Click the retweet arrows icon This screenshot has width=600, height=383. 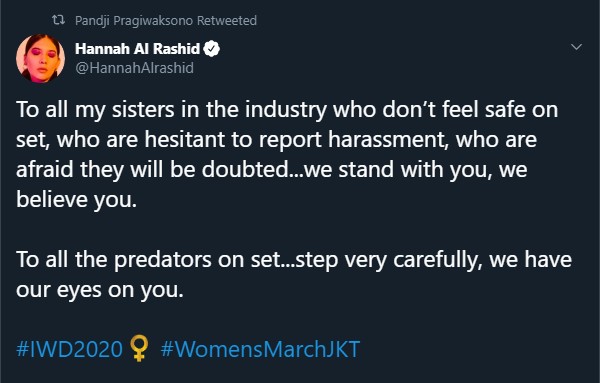[x=59, y=20]
